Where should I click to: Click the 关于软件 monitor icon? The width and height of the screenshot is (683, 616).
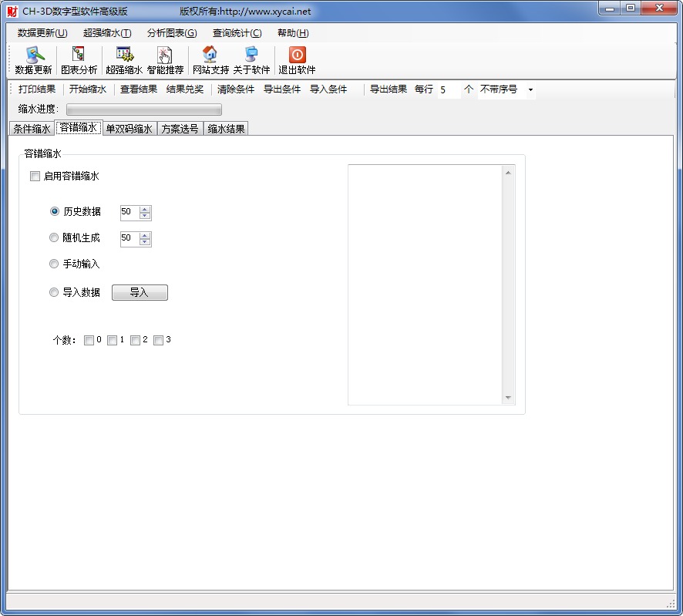251,59
